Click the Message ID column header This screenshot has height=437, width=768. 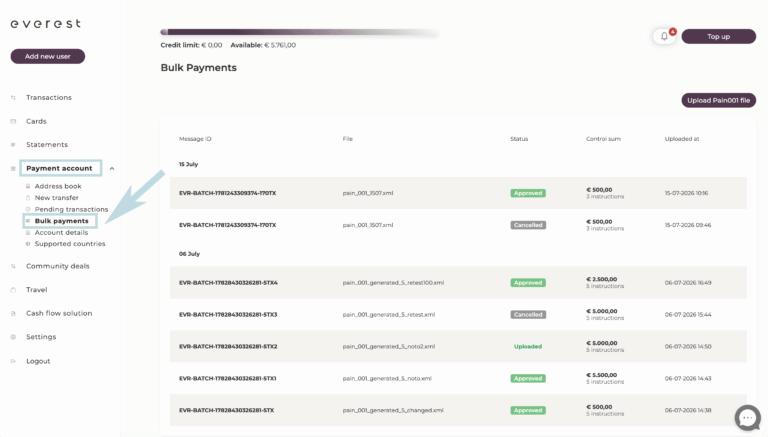(195, 139)
